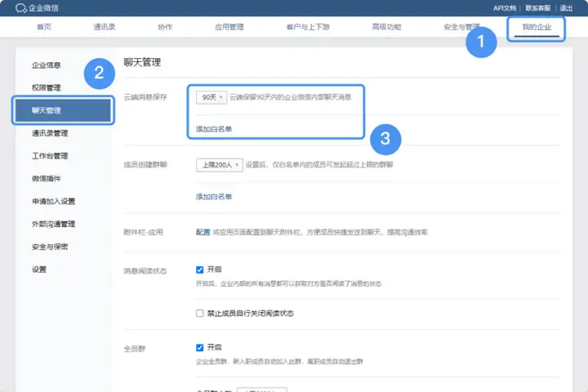Viewport: 588px width, 392px height.
Task: Click 添加白名单 under 成员创建群聊
Action: coord(214,197)
